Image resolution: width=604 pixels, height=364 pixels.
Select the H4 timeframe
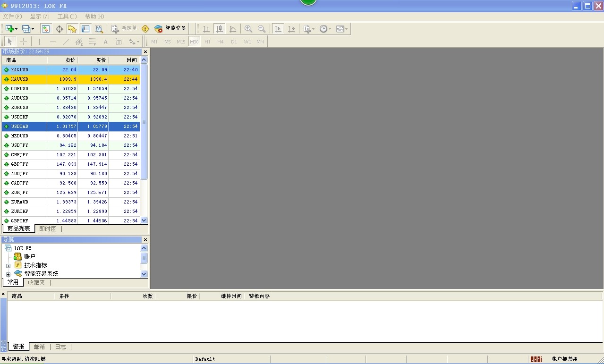pyautogui.click(x=221, y=42)
